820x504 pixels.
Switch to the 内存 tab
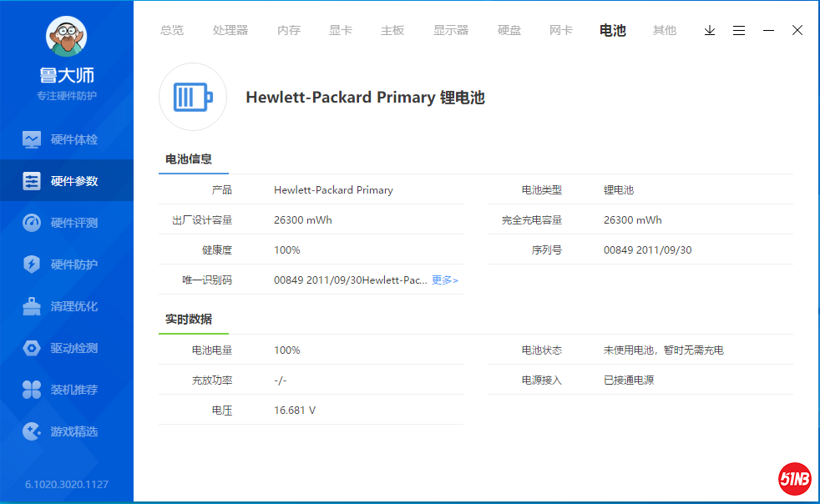click(x=289, y=30)
